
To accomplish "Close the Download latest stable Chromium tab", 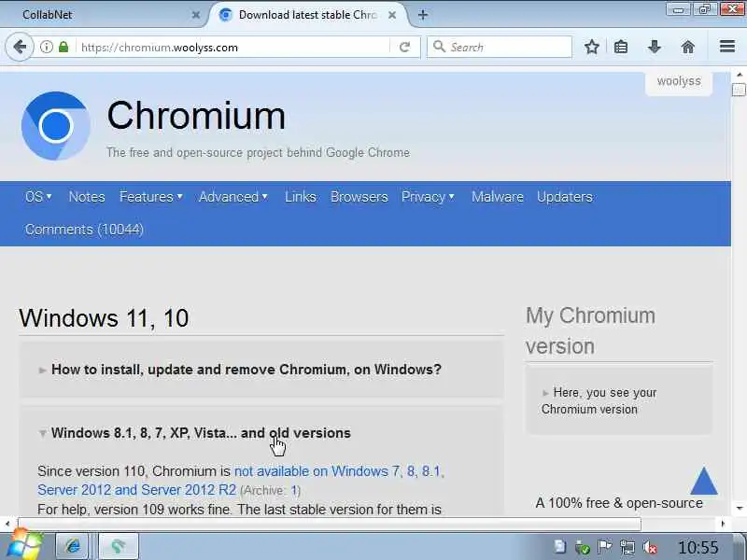I will pyautogui.click(x=392, y=15).
